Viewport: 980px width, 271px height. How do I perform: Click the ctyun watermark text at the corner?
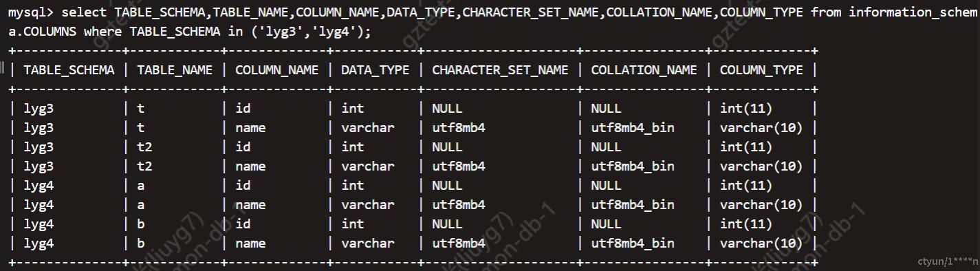click(947, 261)
